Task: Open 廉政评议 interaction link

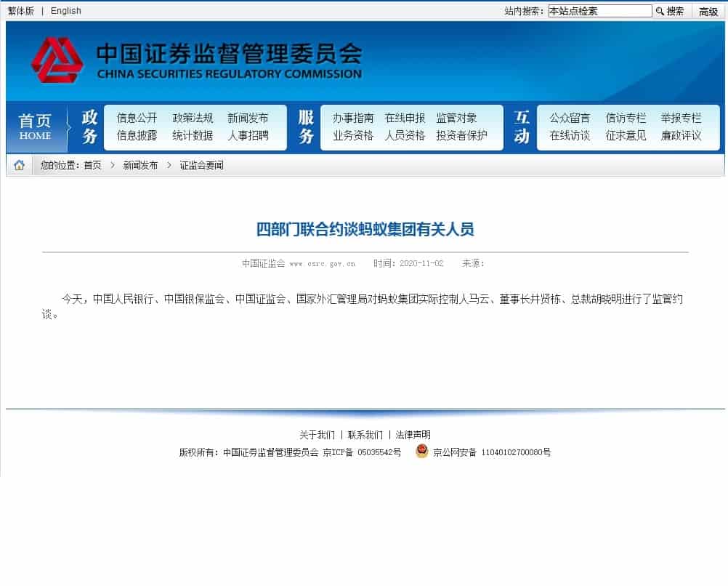Action: point(681,136)
